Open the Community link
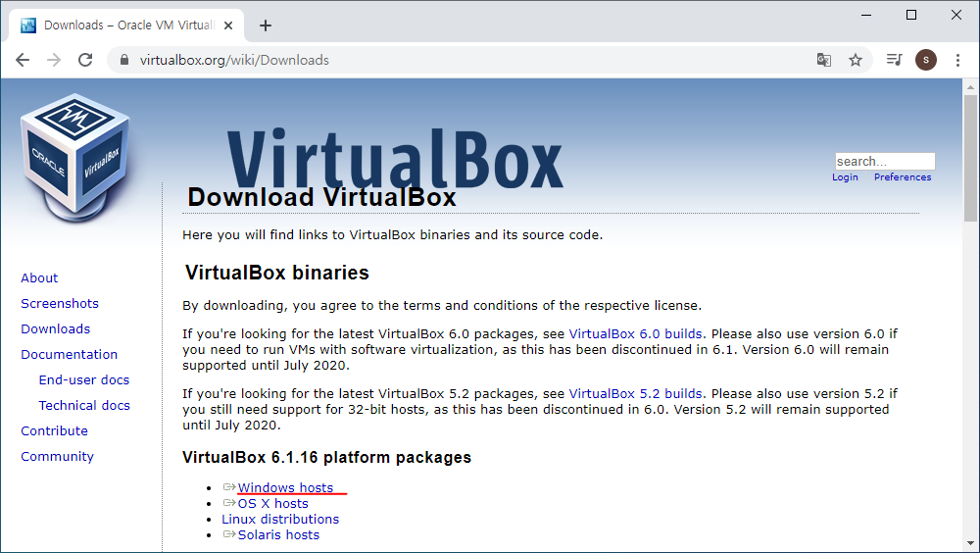 click(x=58, y=457)
